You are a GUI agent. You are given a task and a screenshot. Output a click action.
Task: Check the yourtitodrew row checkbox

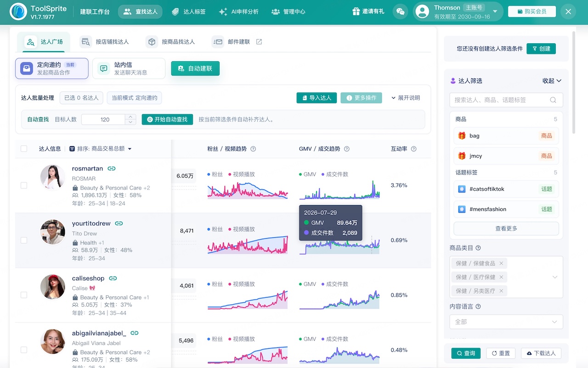point(24,240)
